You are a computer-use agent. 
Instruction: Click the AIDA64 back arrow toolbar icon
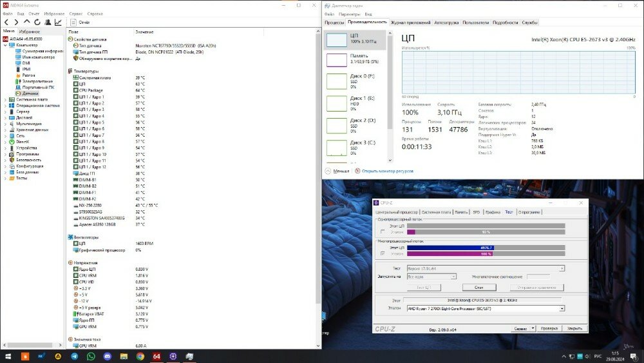(x=6, y=22)
